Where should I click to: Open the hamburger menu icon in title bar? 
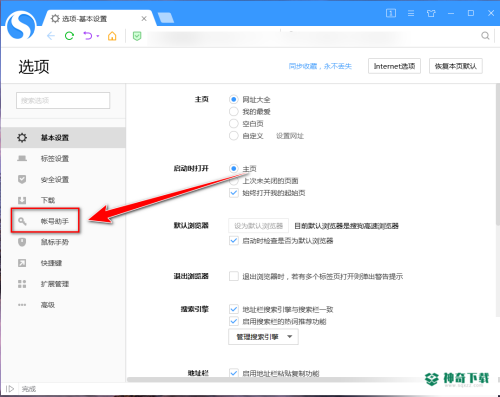coord(411,13)
